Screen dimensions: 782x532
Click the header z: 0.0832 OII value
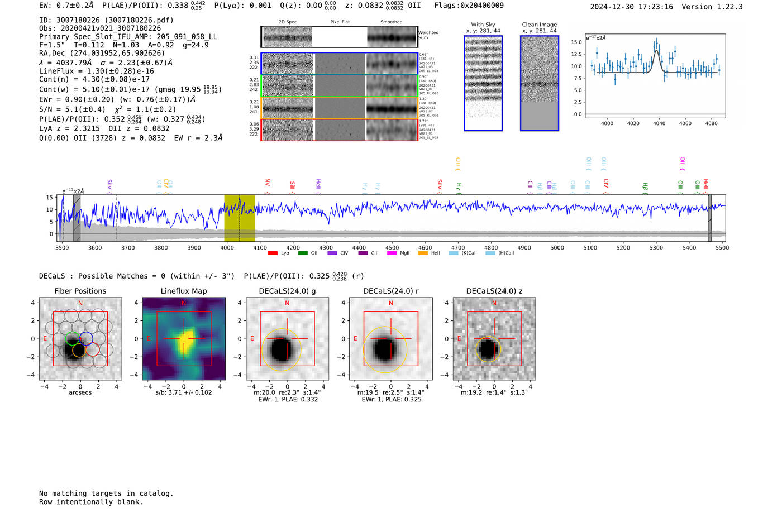[383, 6]
